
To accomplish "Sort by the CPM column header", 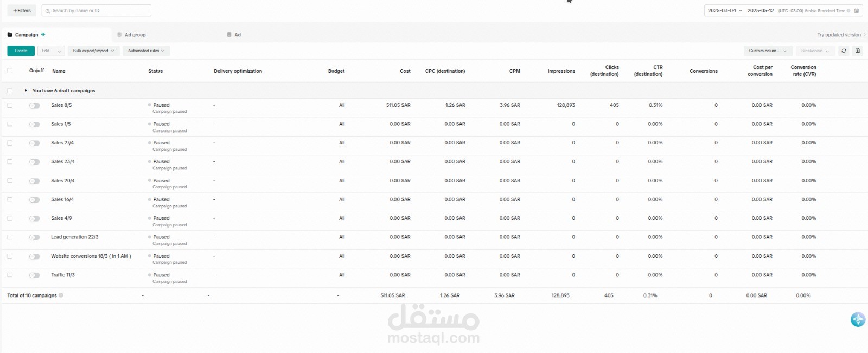I will coord(515,71).
